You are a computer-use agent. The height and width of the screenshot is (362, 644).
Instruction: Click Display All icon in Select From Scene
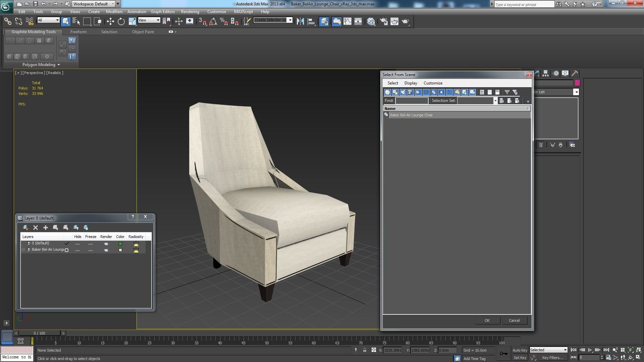point(482,92)
